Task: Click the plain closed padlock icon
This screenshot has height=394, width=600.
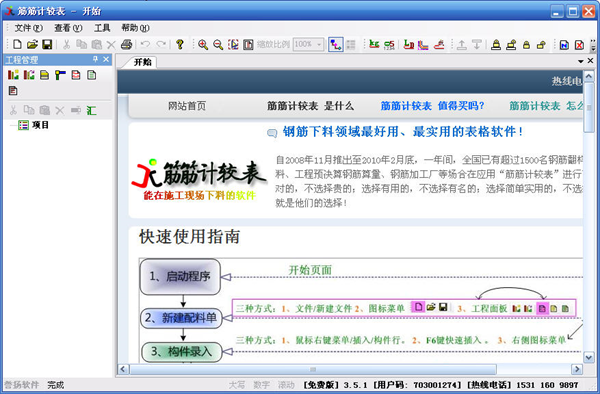Action: point(527,45)
